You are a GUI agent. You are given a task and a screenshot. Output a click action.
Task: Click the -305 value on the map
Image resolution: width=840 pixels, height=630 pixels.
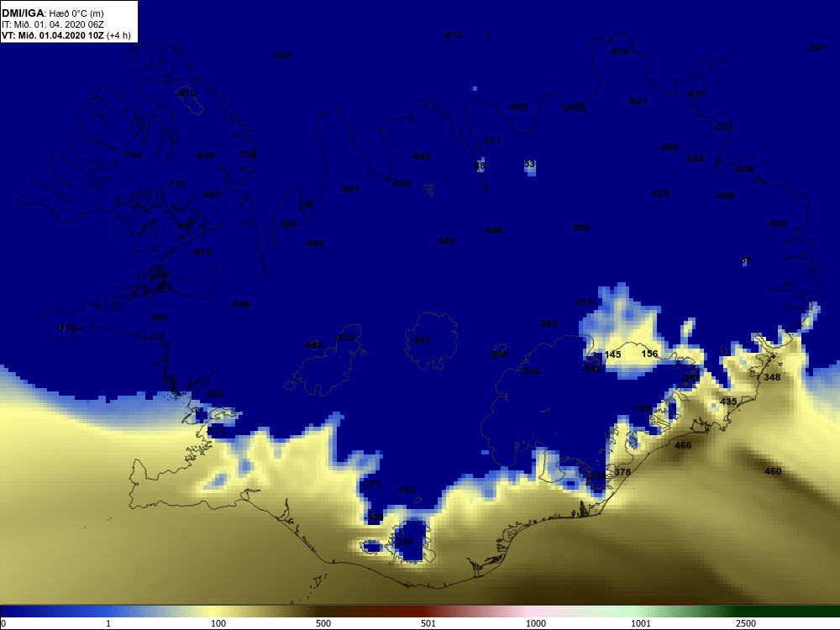[215, 394]
